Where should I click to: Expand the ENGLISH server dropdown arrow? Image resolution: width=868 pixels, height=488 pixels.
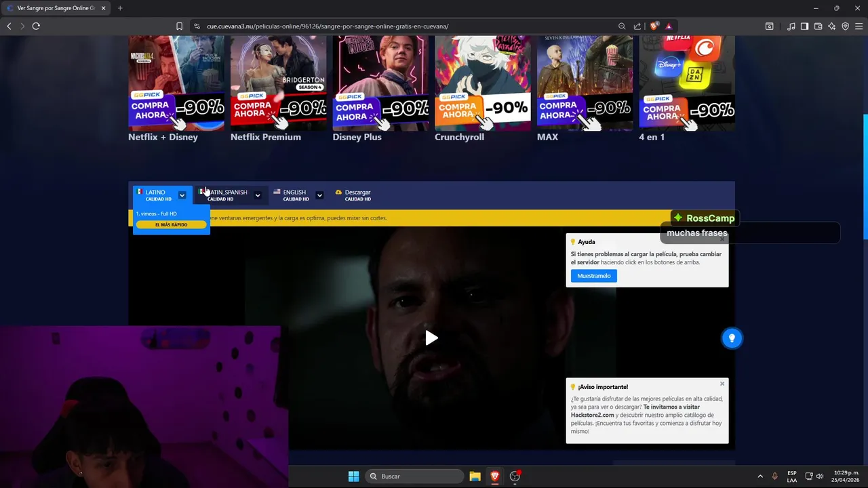coord(319,195)
